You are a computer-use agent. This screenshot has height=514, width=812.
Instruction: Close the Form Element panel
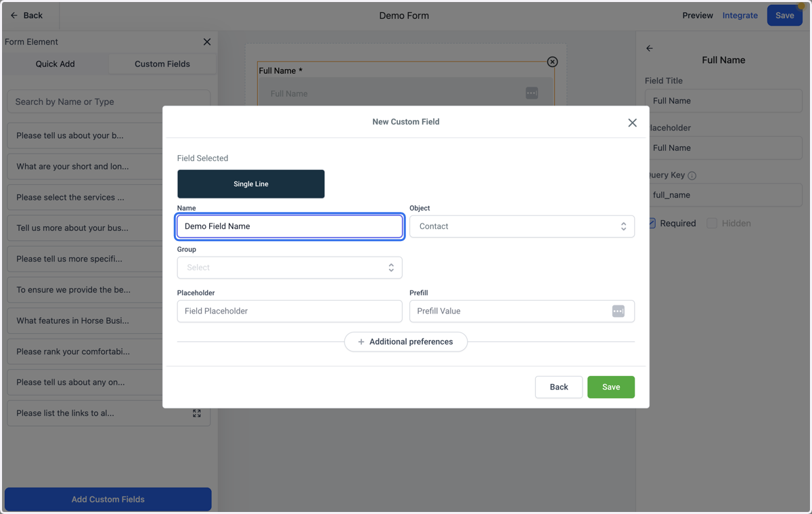coord(207,42)
